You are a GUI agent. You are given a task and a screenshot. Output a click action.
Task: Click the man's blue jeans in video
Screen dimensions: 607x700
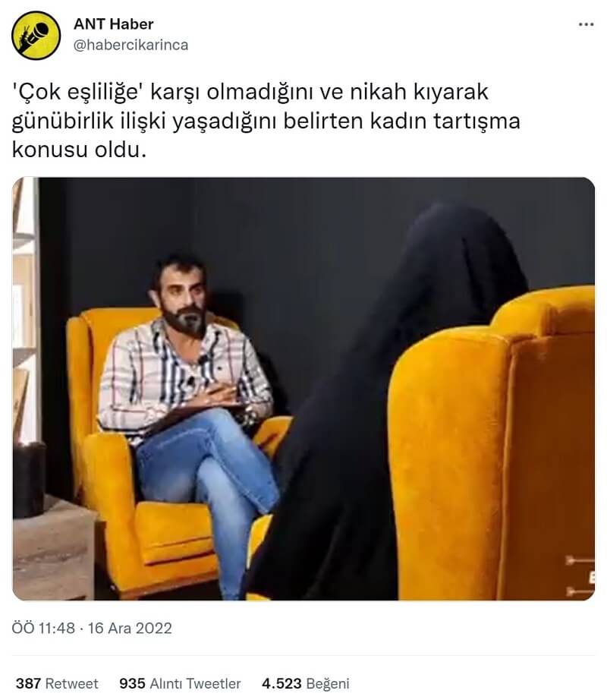pyautogui.click(x=209, y=482)
